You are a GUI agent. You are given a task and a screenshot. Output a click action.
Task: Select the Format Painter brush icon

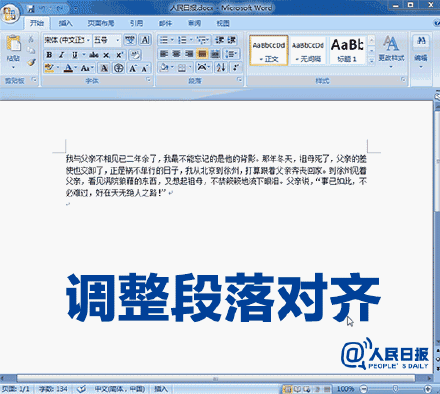coord(31,62)
